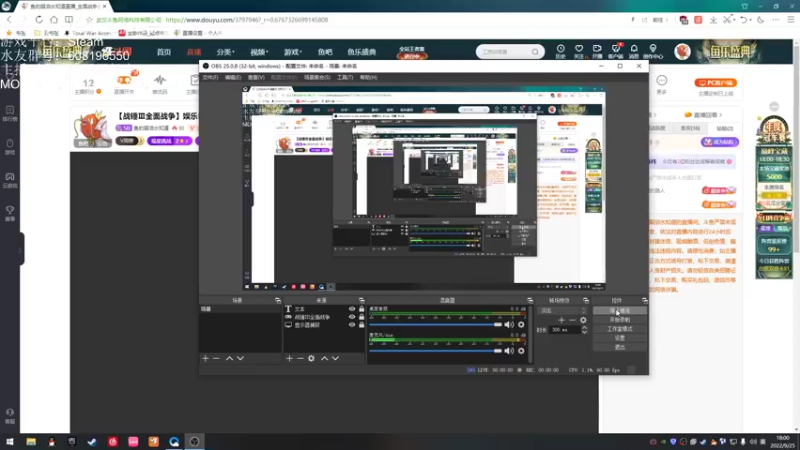
Task: Pop out the Sources dock
Action: 361,301
